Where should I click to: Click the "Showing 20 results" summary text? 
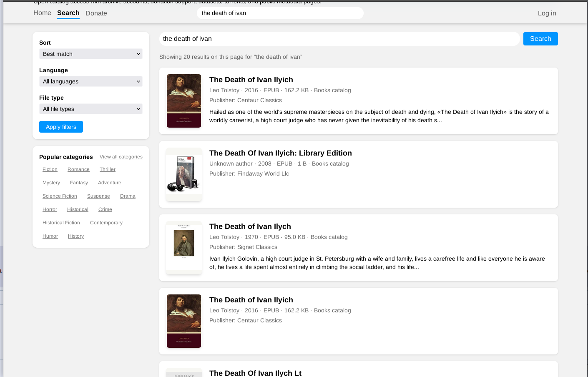[x=231, y=57]
